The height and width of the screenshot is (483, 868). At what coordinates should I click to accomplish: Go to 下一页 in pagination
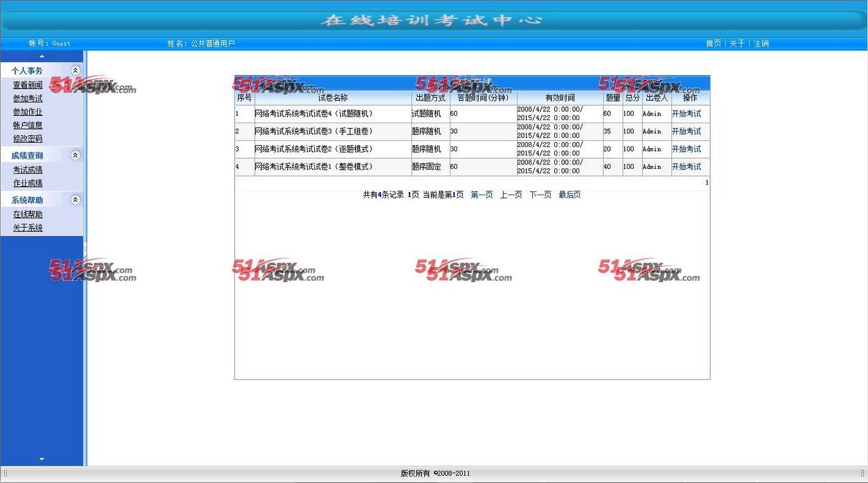[540, 195]
